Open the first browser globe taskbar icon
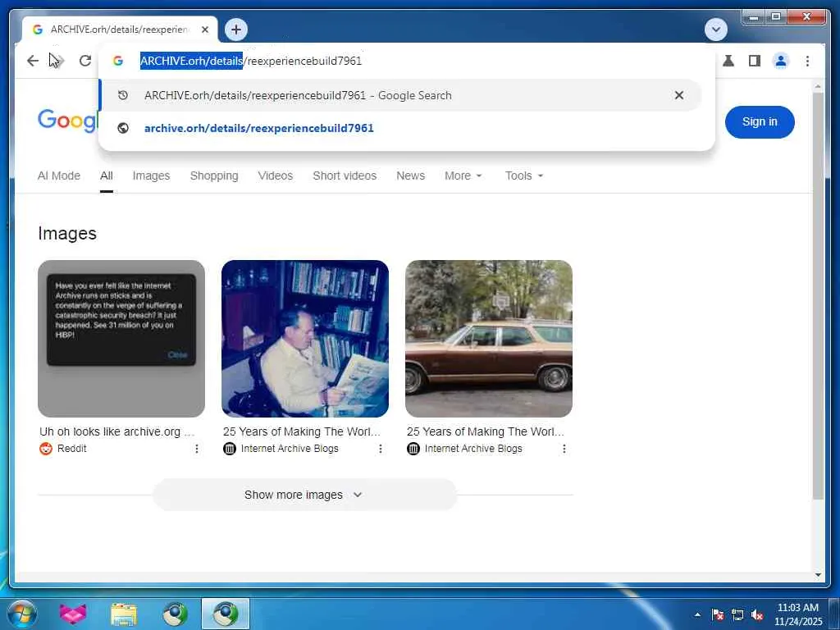The width and height of the screenshot is (840, 630). (x=175, y=614)
